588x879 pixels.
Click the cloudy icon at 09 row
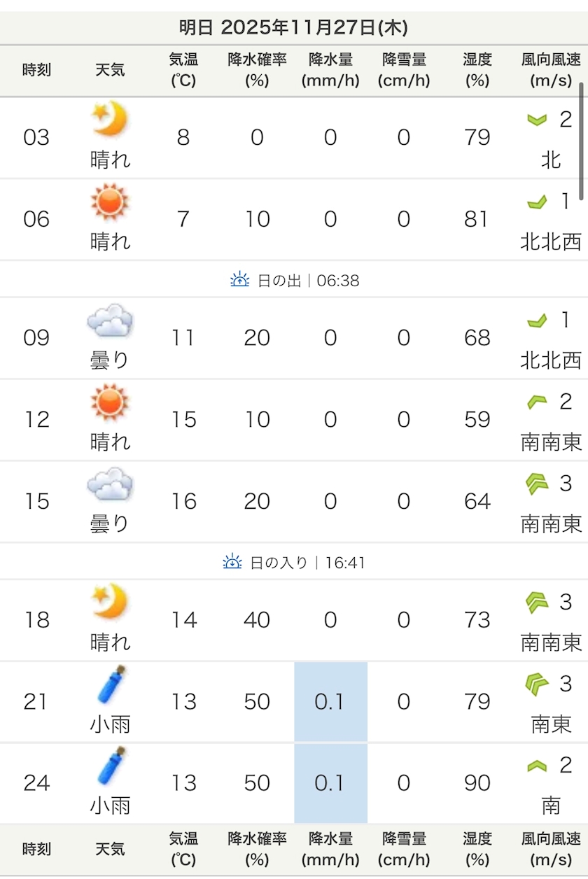pyautogui.click(x=110, y=322)
